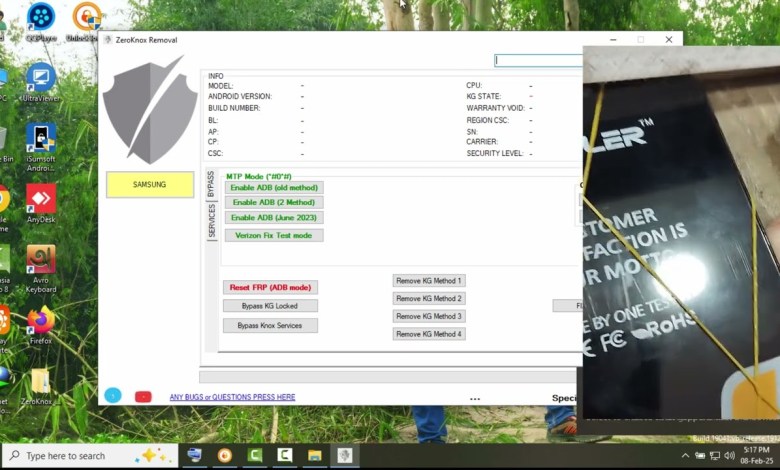Click the MTP Mode (*#0*#) heading
Screen dimensions: 780x470
point(259,177)
